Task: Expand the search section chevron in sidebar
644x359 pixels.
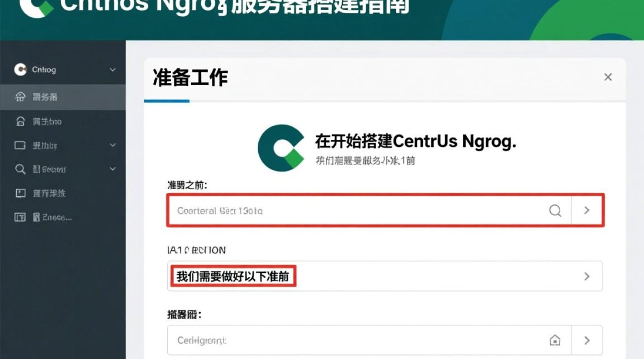Action: coord(112,169)
